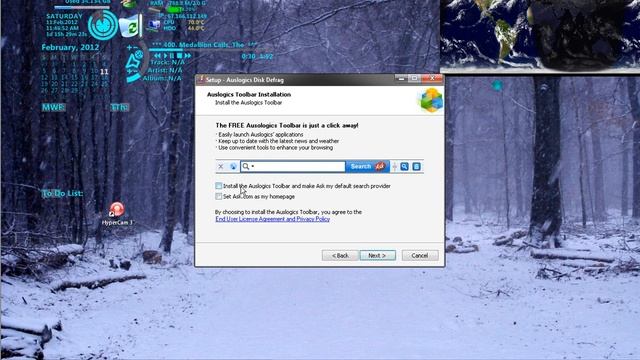Image resolution: width=640 pixels, height=360 pixels.
Task: Click the Auslogics Toolbar Installation heading
Action: 249,94
